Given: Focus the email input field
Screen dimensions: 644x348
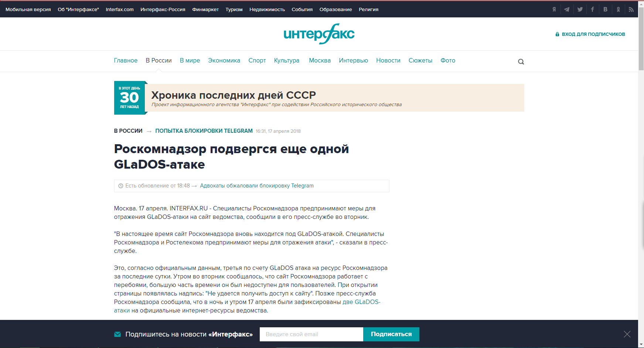Looking at the screenshot, I should (x=311, y=334).
